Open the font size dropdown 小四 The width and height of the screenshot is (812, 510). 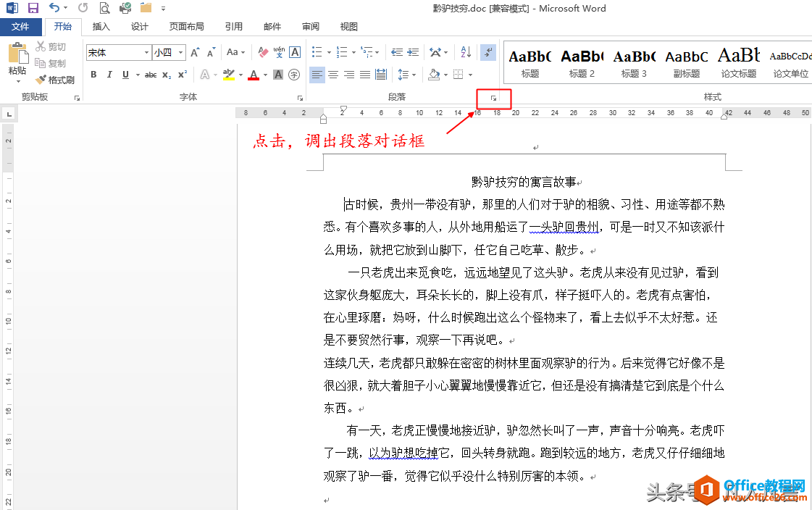tap(169, 52)
